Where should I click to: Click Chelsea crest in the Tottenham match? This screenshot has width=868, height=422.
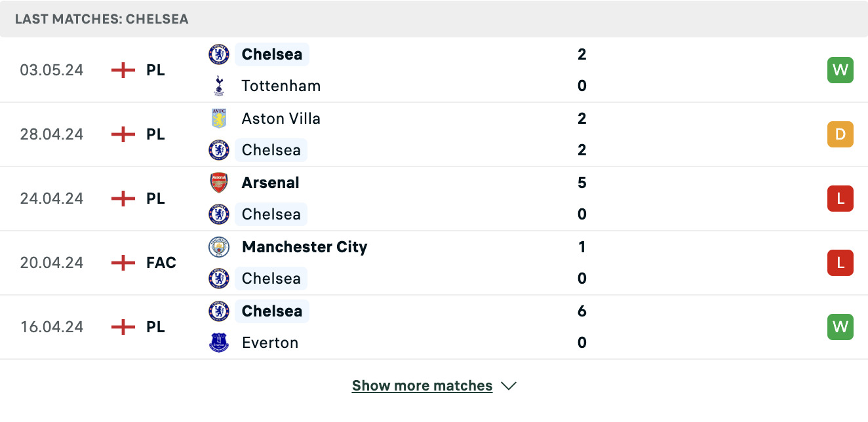218,54
